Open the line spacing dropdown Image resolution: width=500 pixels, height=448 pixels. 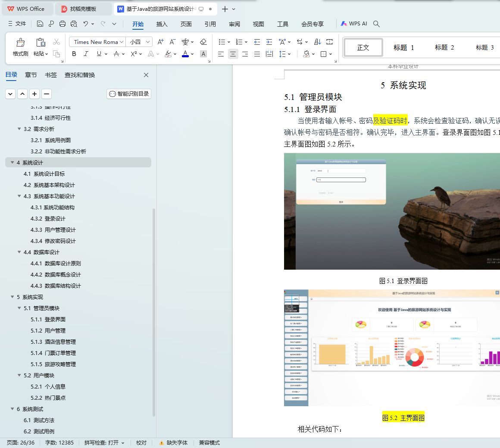pos(289,54)
